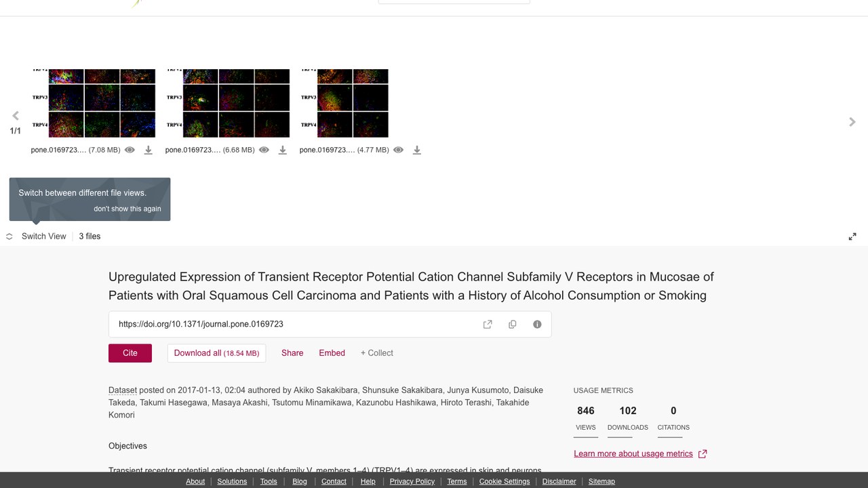The width and height of the screenshot is (868, 488).
Task: Open About footer link
Action: (x=195, y=481)
